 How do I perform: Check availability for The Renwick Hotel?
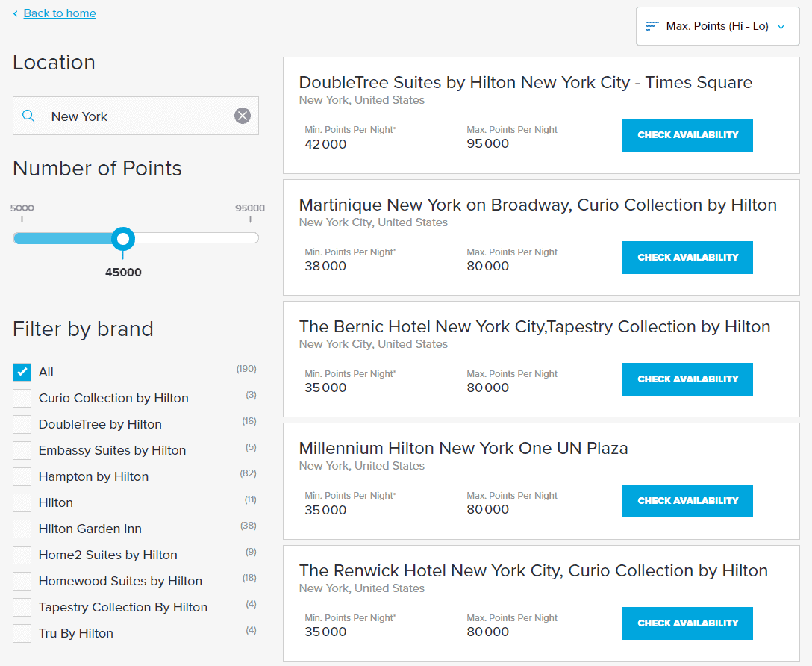(x=687, y=623)
